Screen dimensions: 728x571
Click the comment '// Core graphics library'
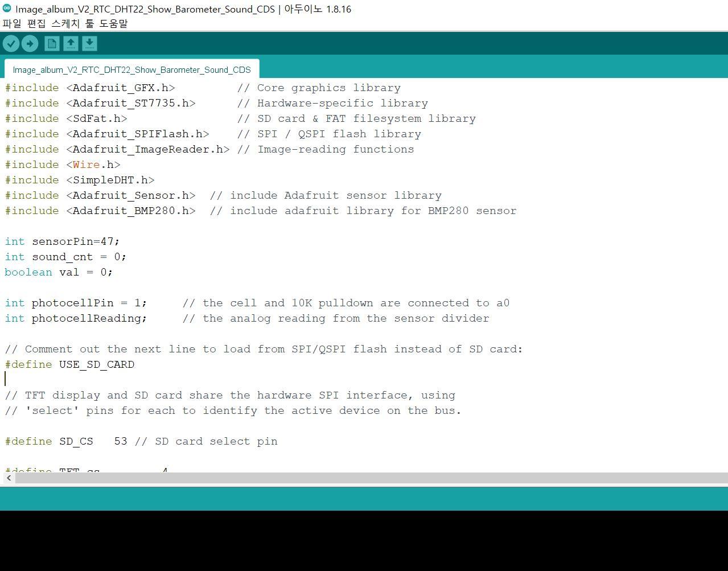[319, 88]
